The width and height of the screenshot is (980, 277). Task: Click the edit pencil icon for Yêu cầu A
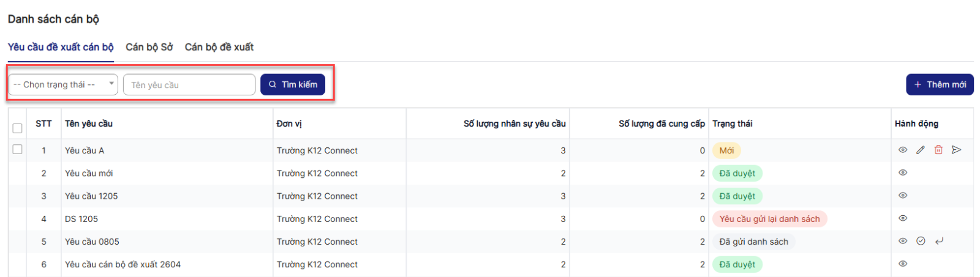(x=920, y=150)
